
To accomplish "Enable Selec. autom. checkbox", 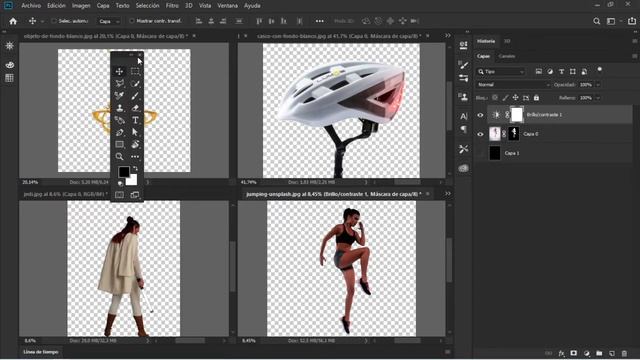I will [x=54, y=21].
